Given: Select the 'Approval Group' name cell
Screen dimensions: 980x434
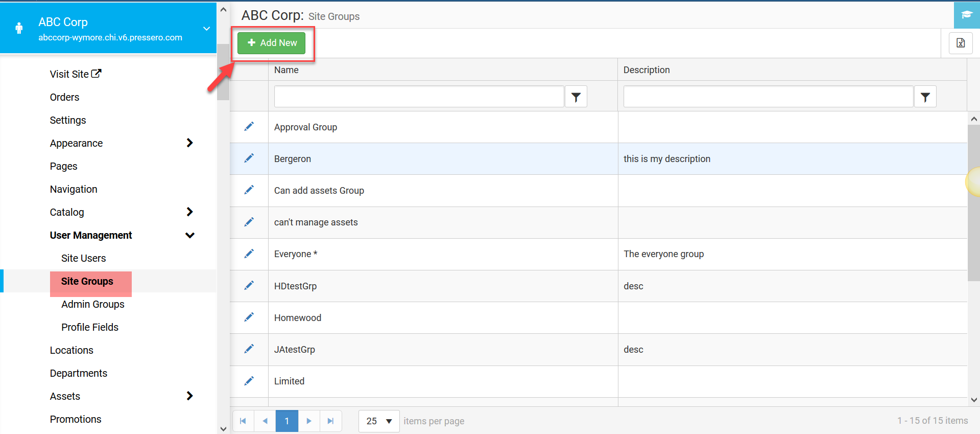Looking at the screenshot, I should [x=443, y=127].
